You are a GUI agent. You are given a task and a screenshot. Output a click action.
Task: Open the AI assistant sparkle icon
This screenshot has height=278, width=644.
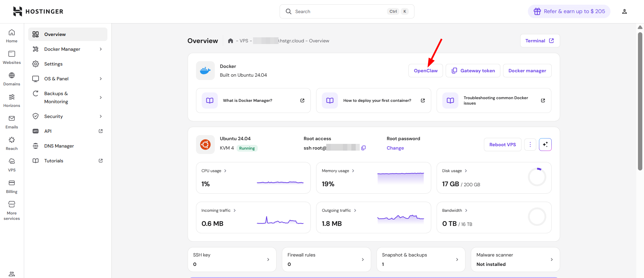545,145
